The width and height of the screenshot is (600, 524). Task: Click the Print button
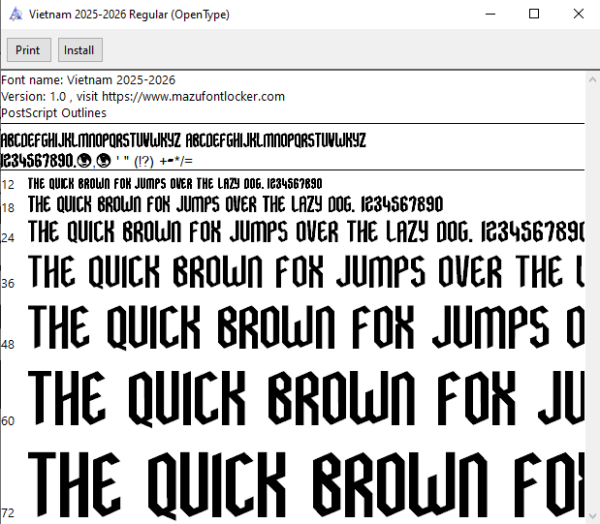pyautogui.click(x=29, y=50)
